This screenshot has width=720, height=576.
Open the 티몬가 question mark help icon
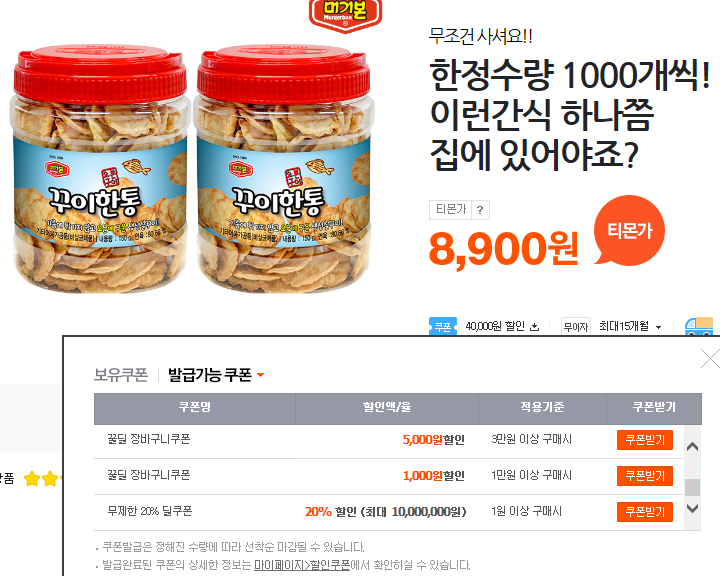[480, 210]
